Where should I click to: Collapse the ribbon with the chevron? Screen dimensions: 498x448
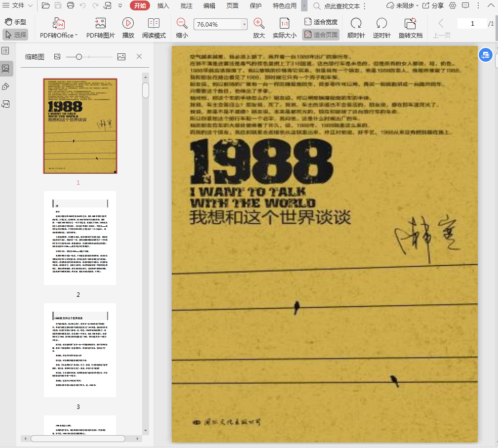tap(491, 5)
